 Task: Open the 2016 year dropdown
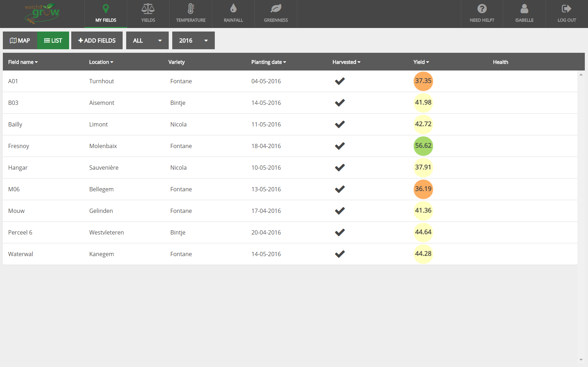point(194,40)
